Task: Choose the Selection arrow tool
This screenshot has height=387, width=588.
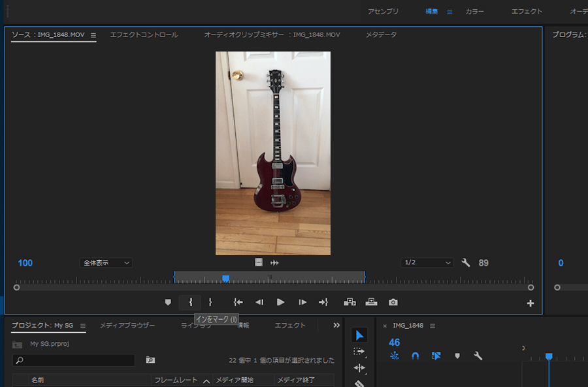Action: tap(359, 335)
